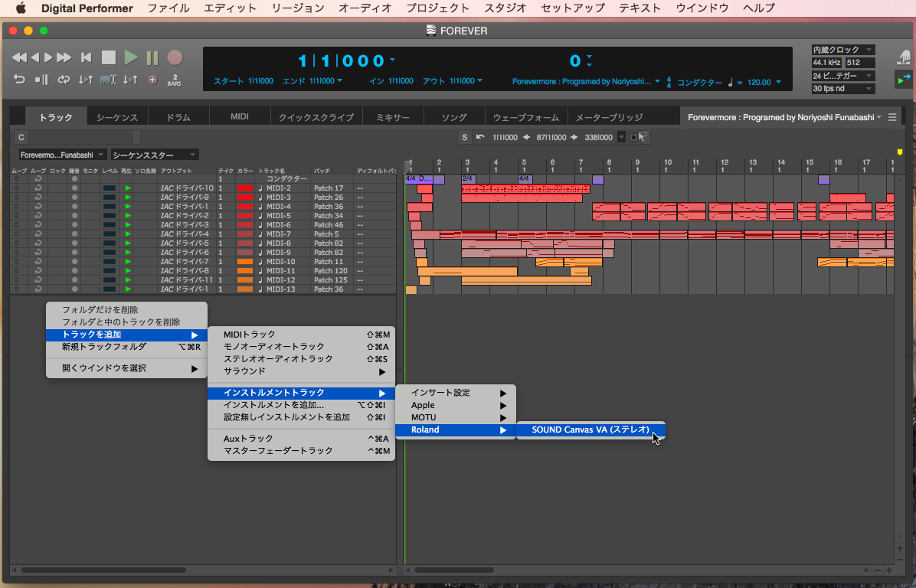916x588 pixels.
Task: Stop playback with the square button
Action: click(109, 57)
